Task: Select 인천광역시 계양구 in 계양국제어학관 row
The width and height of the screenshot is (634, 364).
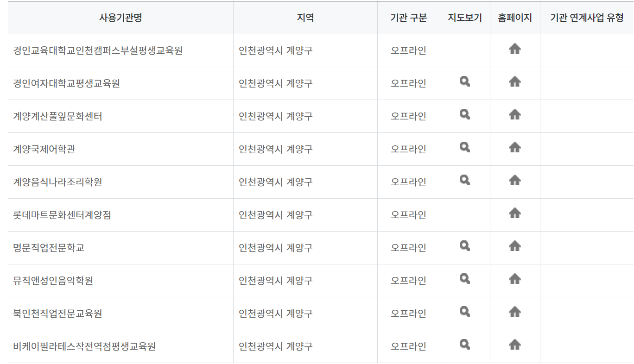Action: [x=276, y=149]
